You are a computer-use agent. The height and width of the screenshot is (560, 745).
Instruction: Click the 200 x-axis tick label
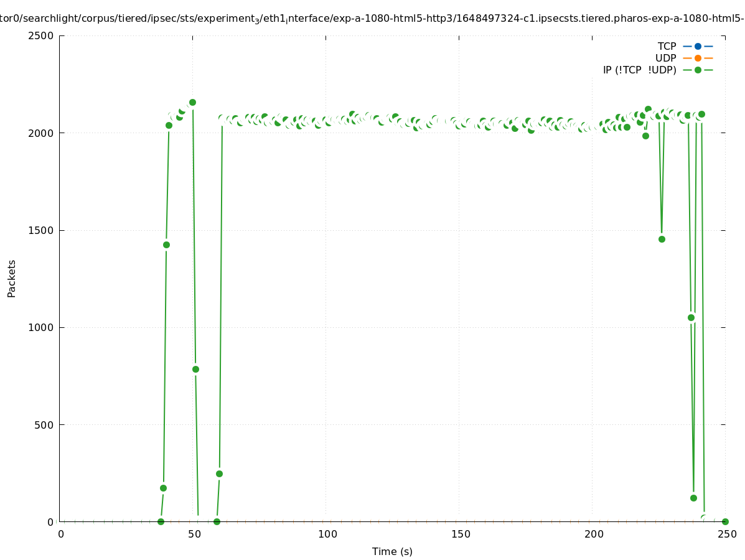pos(594,534)
